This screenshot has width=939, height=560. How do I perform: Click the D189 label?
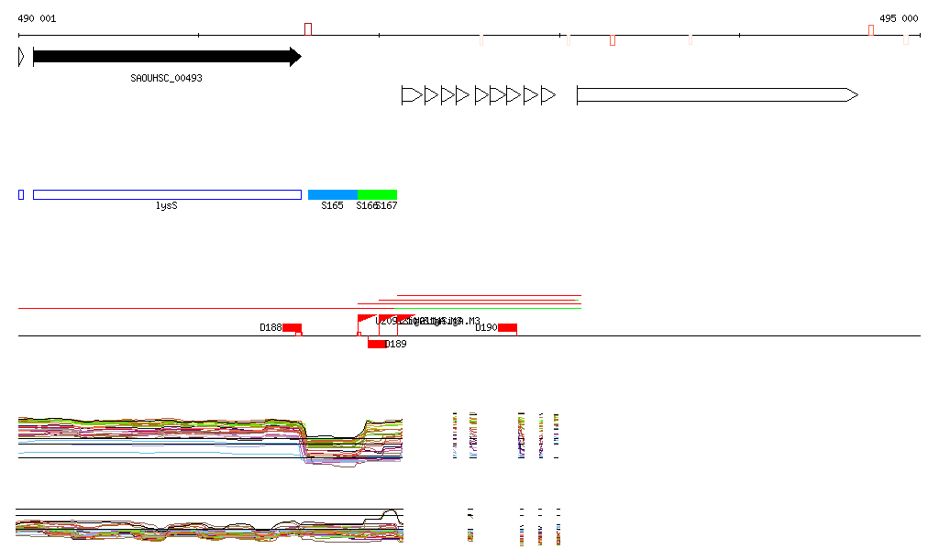click(x=396, y=344)
